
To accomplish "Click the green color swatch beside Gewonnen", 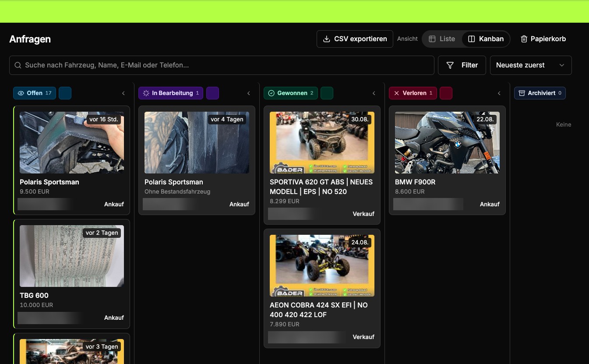I will pos(327,93).
